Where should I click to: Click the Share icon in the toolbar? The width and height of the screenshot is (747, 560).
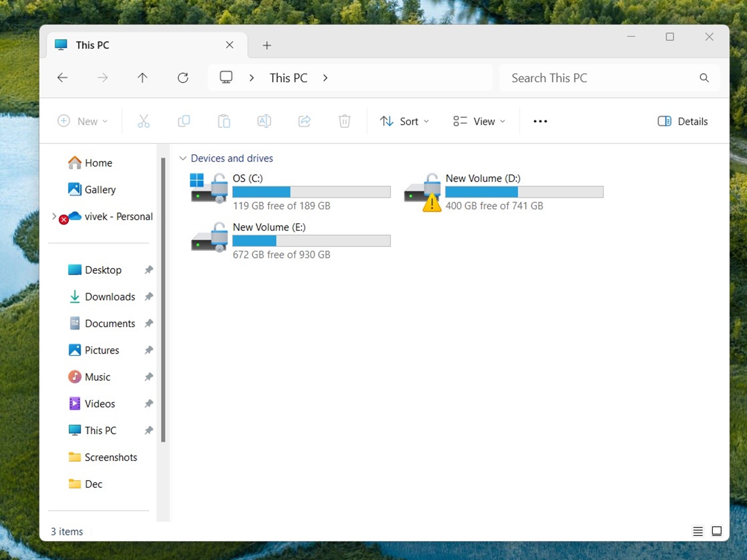tap(304, 121)
